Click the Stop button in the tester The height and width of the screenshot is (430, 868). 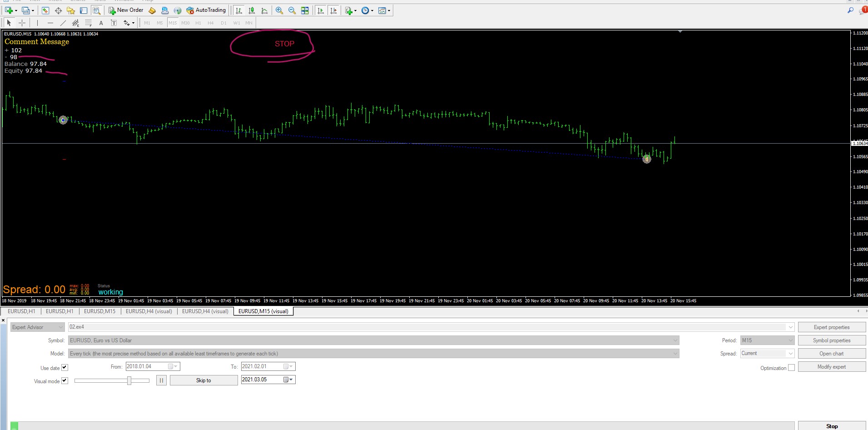832,426
